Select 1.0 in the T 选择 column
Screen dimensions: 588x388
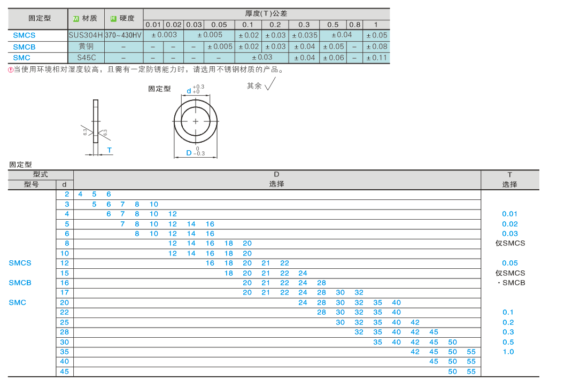[508, 352]
